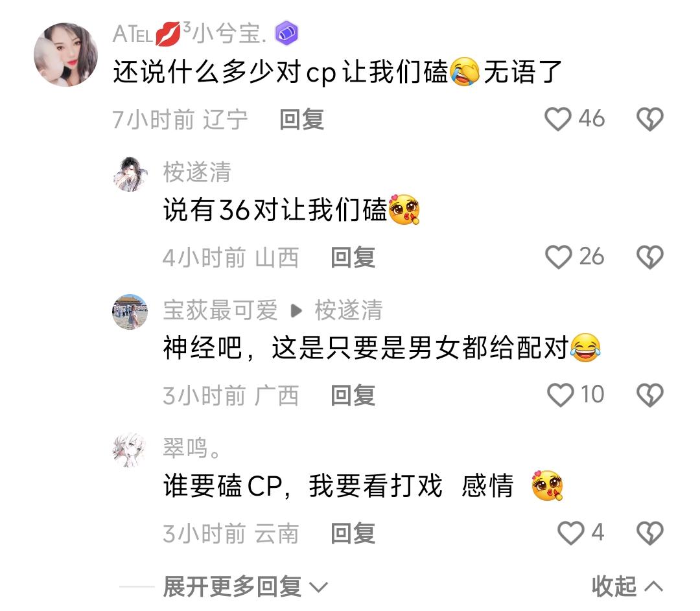Screen dimensions: 700x611
Task: Dislike 桉遂清's reply about 36对
Action: coord(649,257)
